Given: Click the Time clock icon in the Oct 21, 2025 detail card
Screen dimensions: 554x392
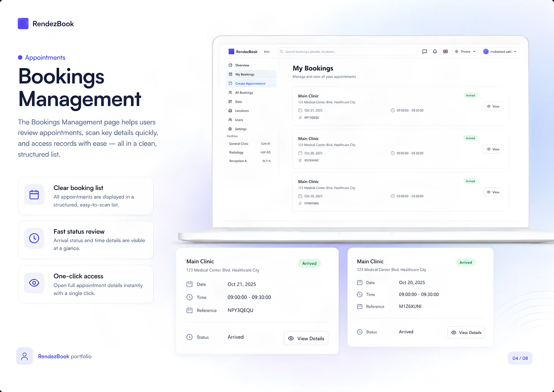Looking at the screenshot, I should (189, 297).
